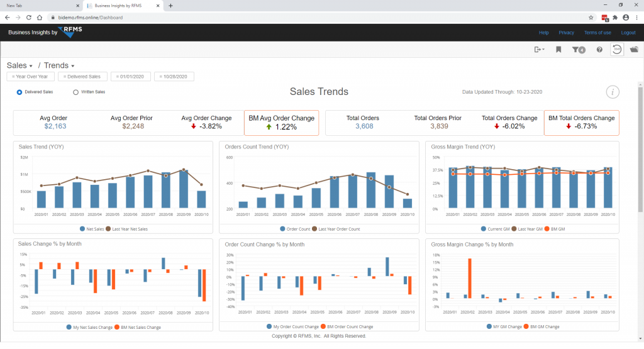
Task: Click the reset timer refresh icon
Action: pos(616,50)
